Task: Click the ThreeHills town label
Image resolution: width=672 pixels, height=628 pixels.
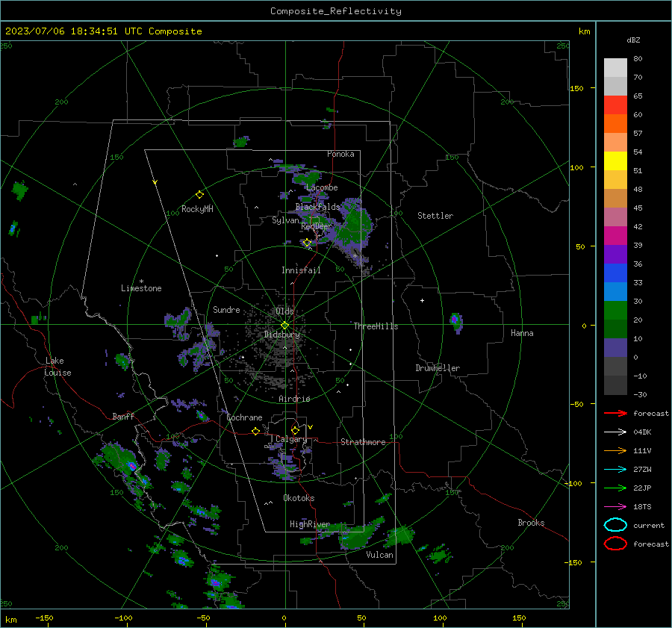Action: pos(376,326)
